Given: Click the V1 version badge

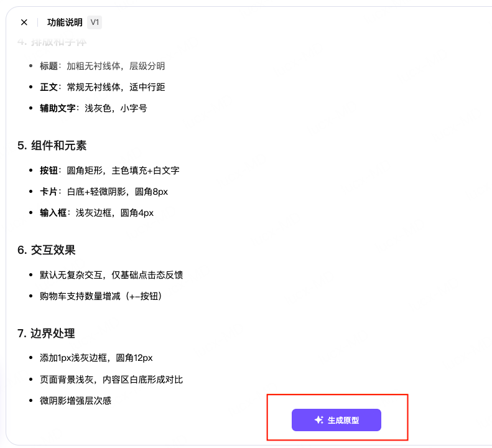Looking at the screenshot, I should tap(95, 22).
